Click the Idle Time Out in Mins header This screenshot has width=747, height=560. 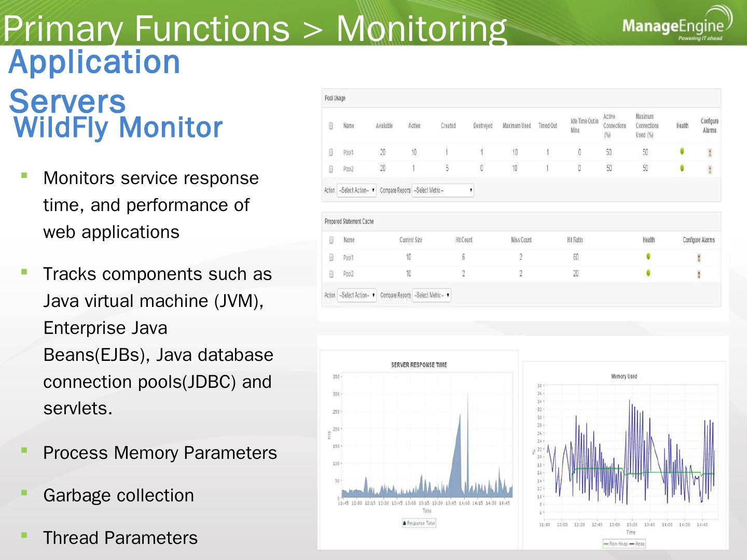click(584, 125)
